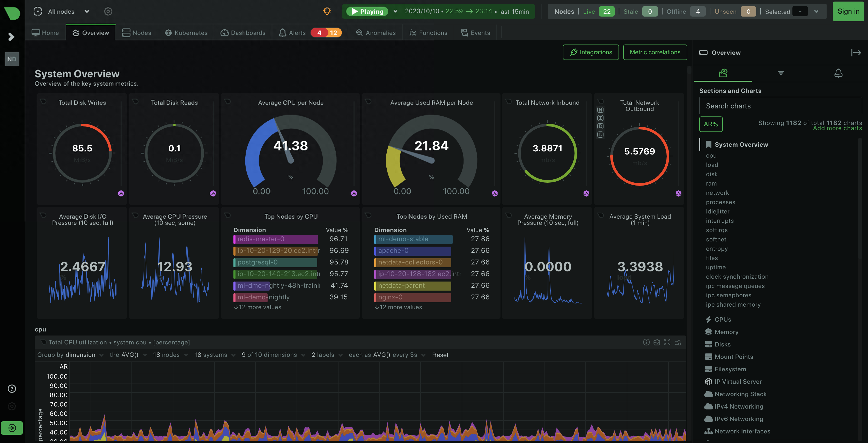Screen dimensions: 868x443
Task: Open the help question mark icon
Action: coord(12,389)
